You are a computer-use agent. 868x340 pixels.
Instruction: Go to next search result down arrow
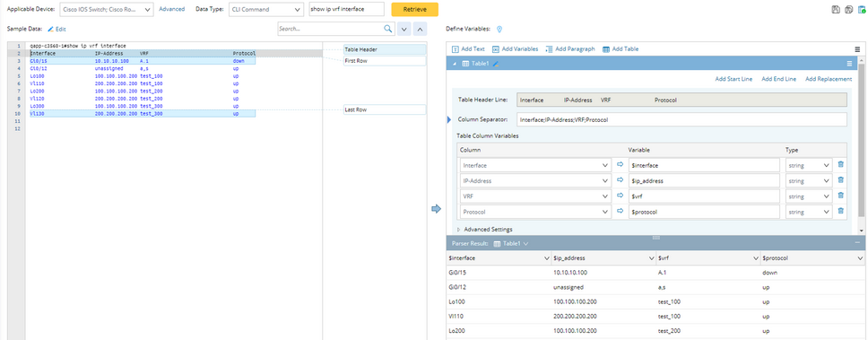click(x=404, y=29)
